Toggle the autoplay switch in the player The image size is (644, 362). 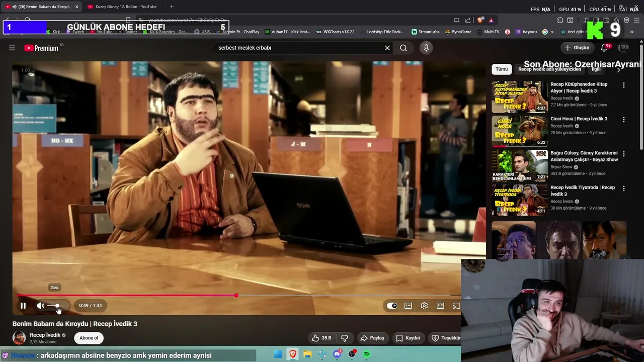point(392,306)
